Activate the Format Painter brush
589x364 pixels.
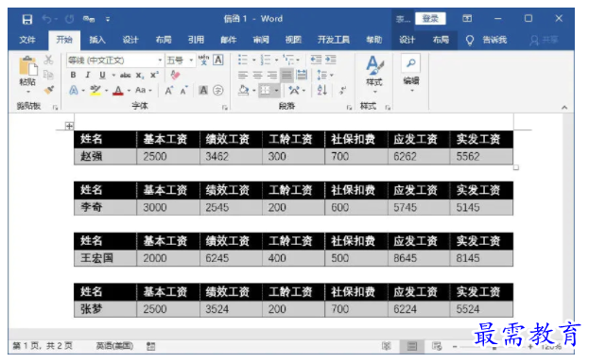(x=48, y=90)
